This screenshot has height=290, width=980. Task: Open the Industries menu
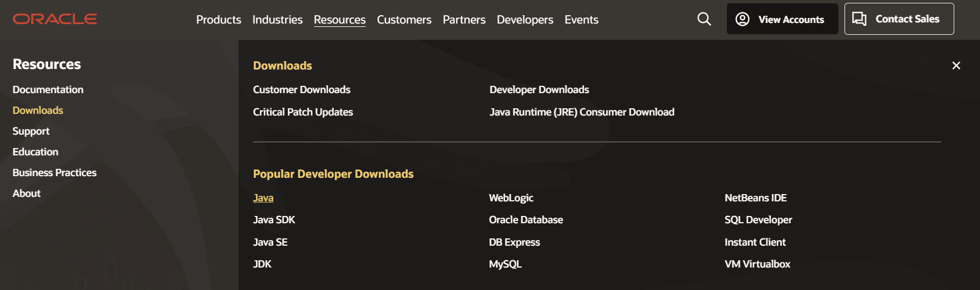(x=277, y=20)
